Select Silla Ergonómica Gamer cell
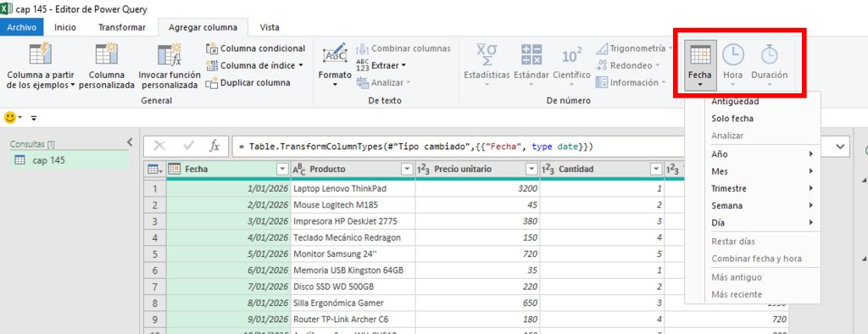868x334 pixels. pos(353,303)
